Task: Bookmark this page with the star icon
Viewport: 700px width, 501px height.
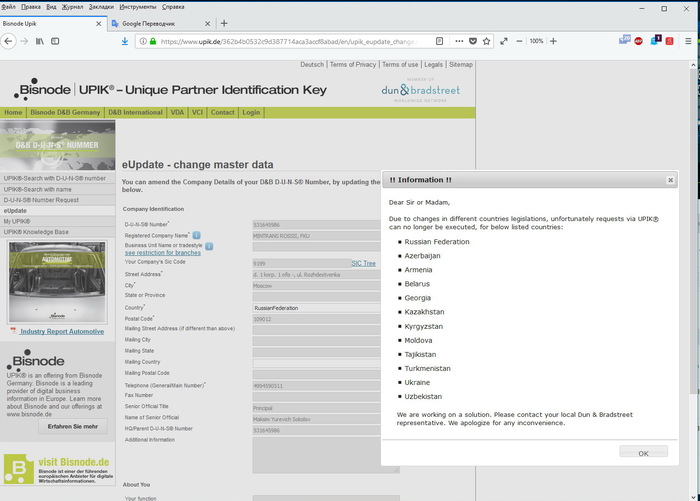Action: pyautogui.click(x=487, y=41)
